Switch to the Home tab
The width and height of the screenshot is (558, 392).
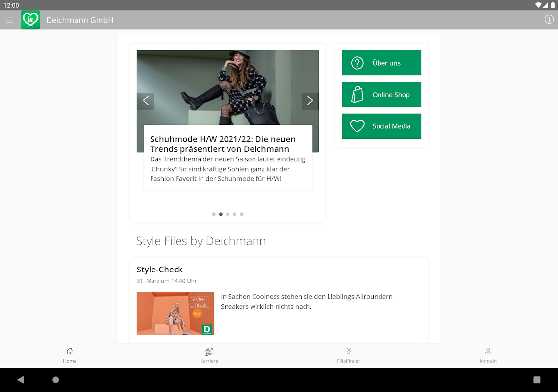coord(70,356)
